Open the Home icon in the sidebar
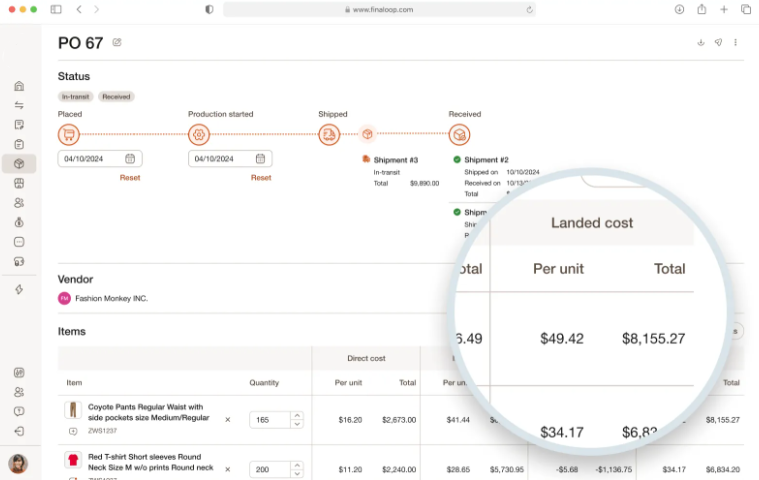The image size is (759, 480). click(x=18, y=86)
